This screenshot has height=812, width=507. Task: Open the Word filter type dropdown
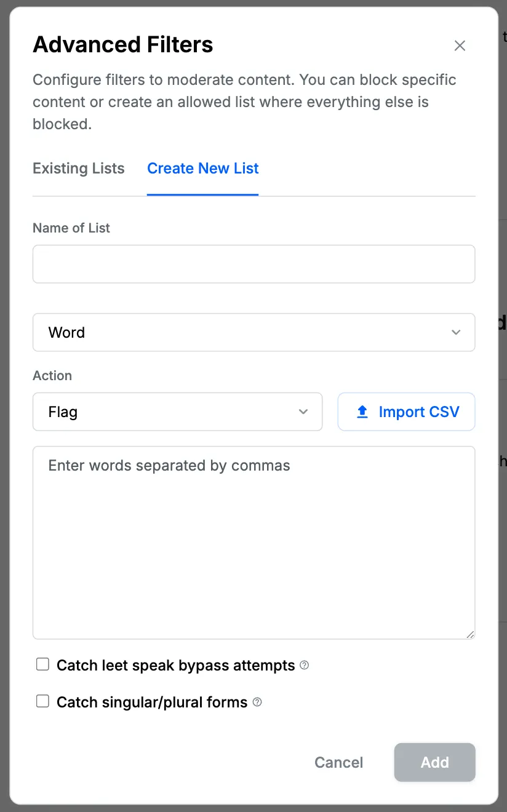(x=253, y=332)
